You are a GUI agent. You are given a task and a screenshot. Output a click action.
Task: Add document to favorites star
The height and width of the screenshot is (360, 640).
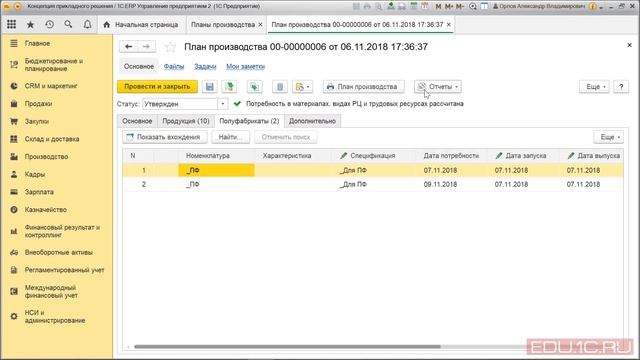[x=170, y=47]
